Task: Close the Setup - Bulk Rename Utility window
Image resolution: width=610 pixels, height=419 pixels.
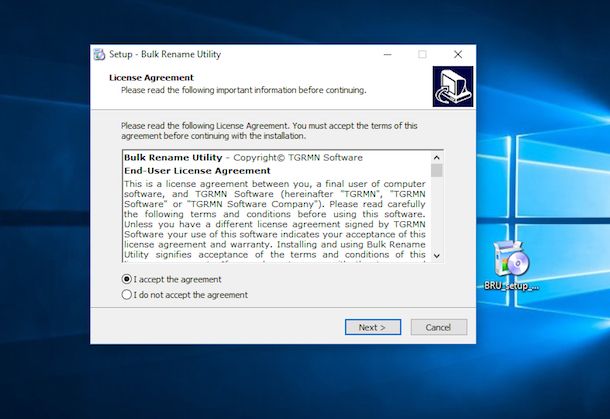Action: pos(458,54)
